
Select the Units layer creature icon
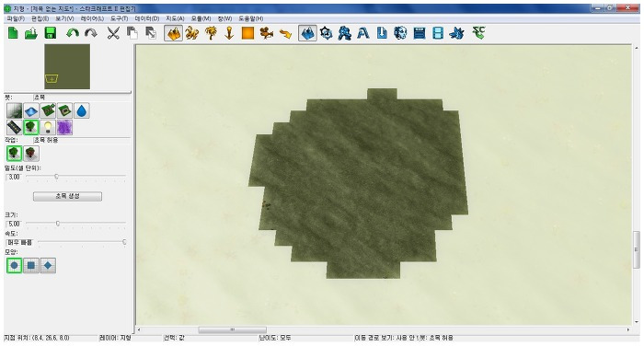191,33
